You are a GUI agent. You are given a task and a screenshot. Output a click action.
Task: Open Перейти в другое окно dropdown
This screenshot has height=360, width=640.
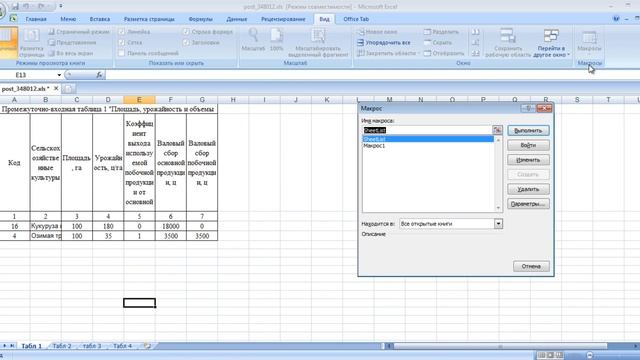click(551, 42)
